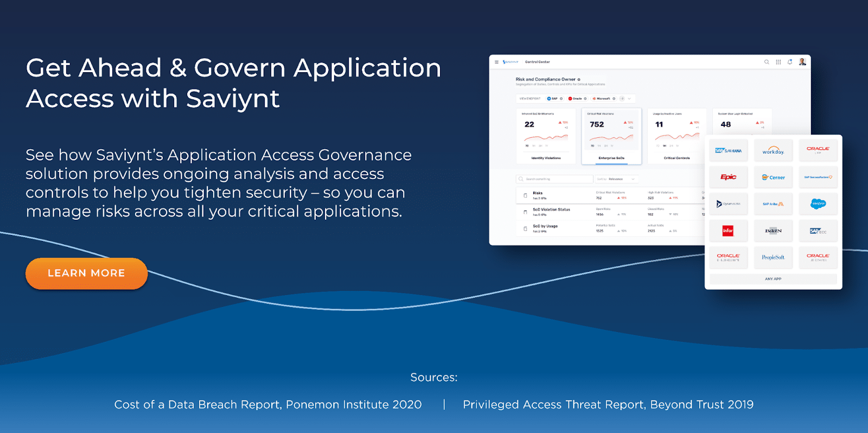Click the icon next to SoD by Usage
This screenshot has width=868, height=433.
[x=525, y=228]
